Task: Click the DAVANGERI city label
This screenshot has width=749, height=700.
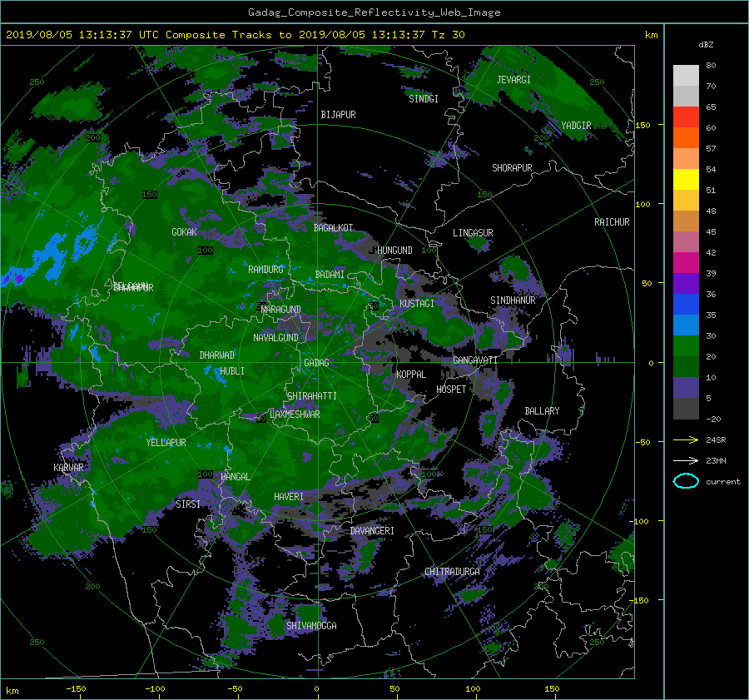Action: (372, 531)
